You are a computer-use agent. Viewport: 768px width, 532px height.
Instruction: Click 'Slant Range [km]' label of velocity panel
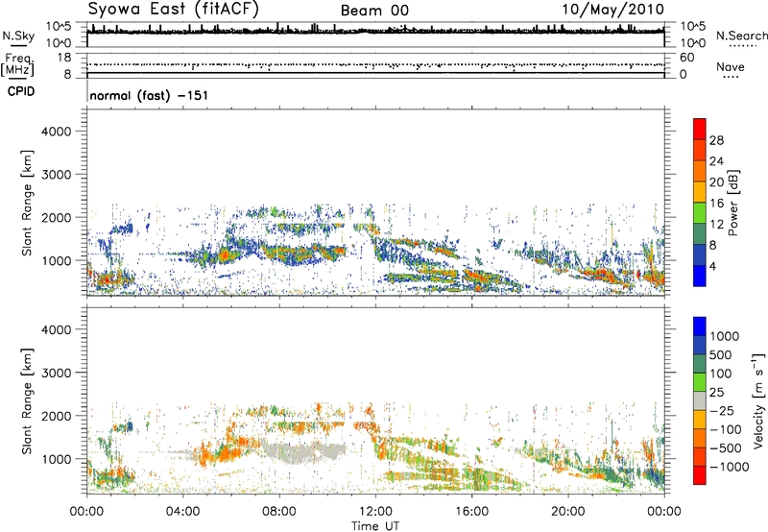click(27, 400)
